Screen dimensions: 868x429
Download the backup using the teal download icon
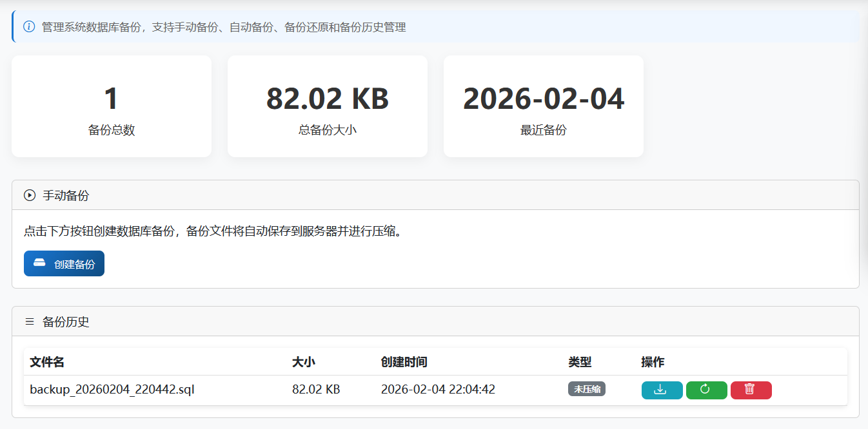point(662,390)
